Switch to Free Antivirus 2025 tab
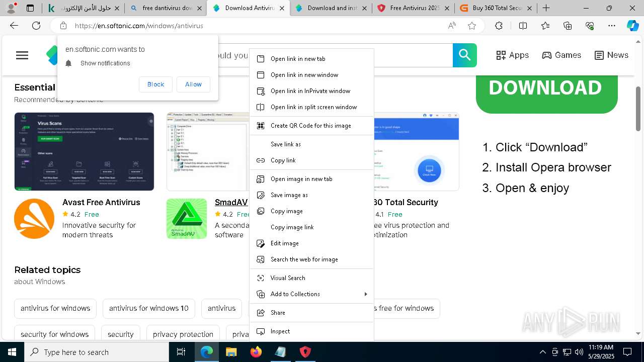This screenshot has width=644, height=362. tap(413, 8)
